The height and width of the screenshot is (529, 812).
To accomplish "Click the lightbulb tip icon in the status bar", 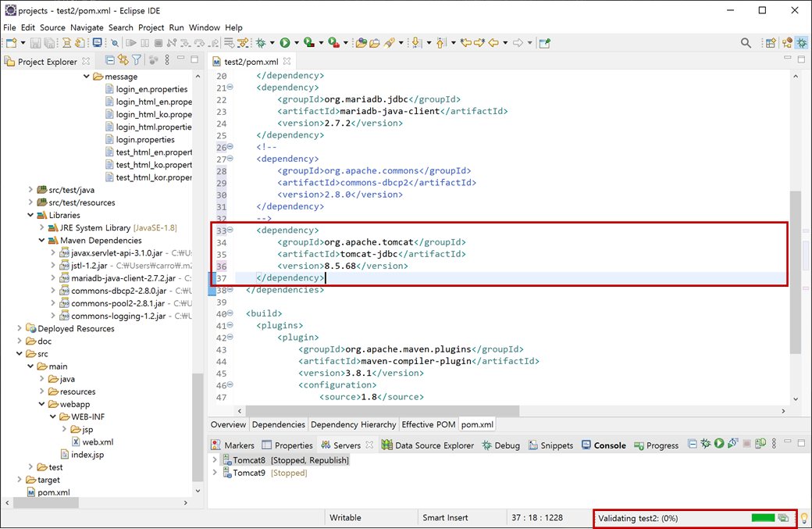I will [804, 518].
